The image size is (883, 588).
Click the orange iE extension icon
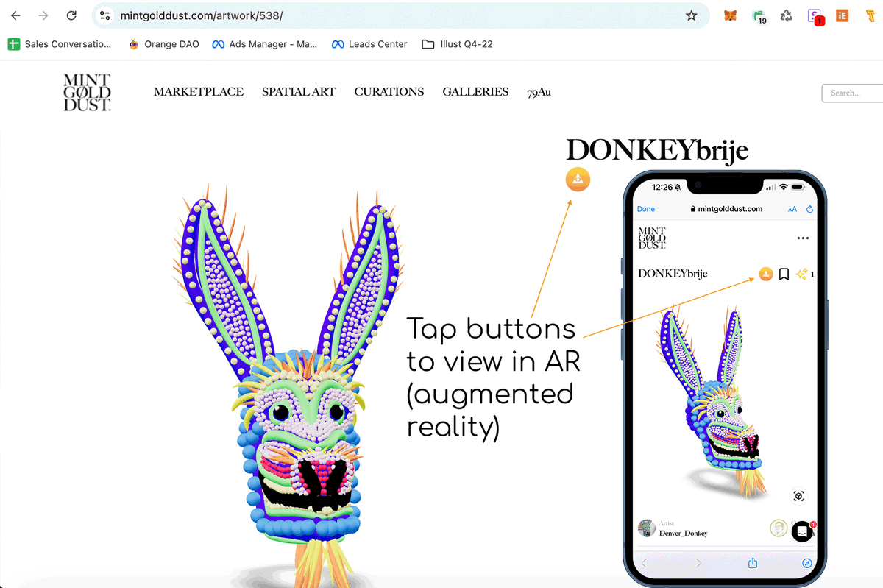click(843, 15)
